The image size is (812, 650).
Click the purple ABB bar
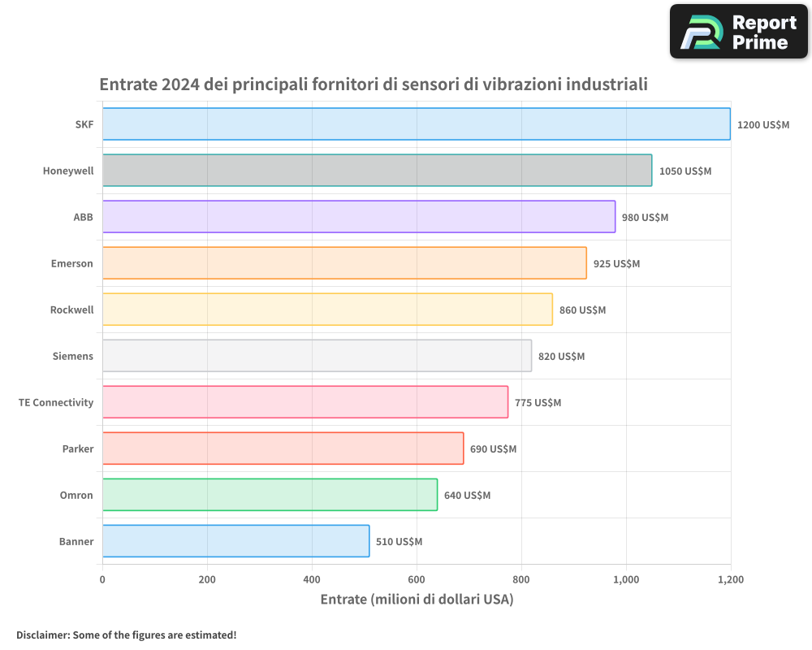point(358,217)
